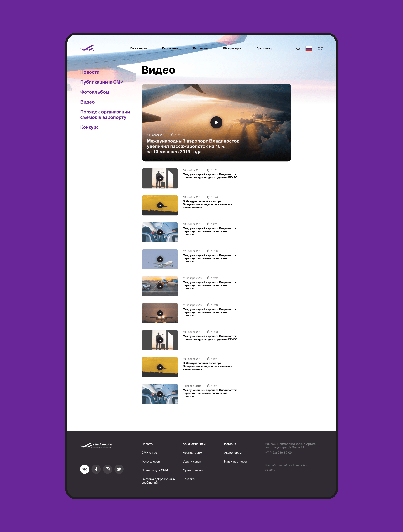Open Порядок организации съемок в аэропорту
This screenshot has height=532, width=403.
[x=105, y=115]
